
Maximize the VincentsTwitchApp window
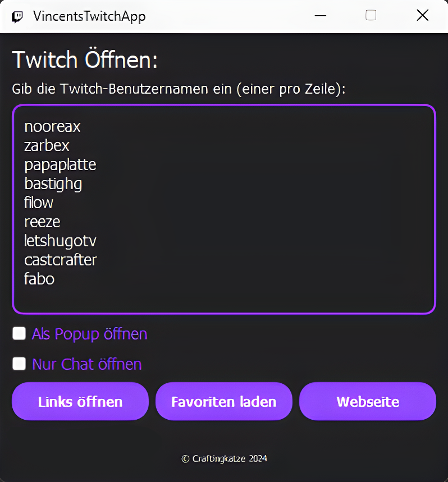coord(371,16)
